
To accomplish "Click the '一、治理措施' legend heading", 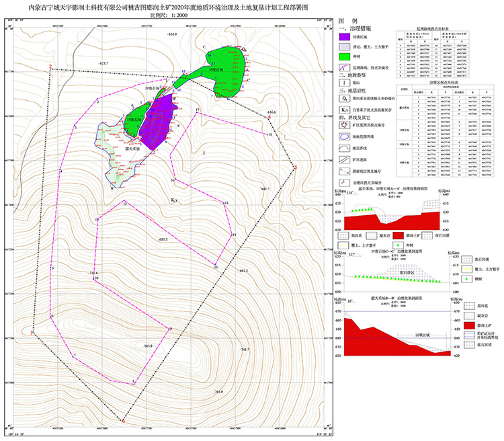I will coord(355,28).
